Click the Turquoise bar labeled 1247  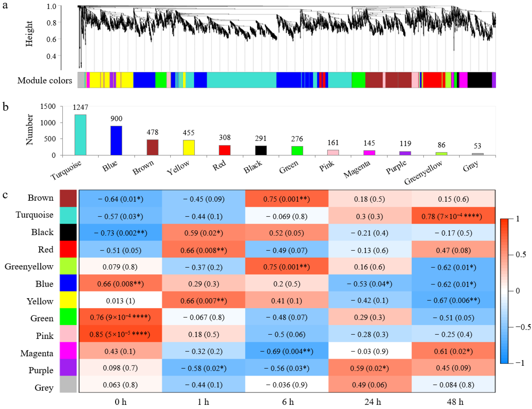[x=80, y=135]
